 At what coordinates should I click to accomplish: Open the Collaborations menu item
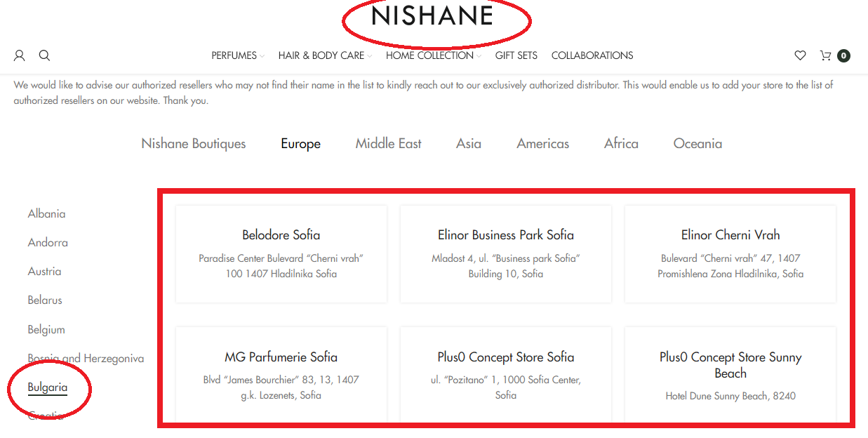[x=592, y=55]
